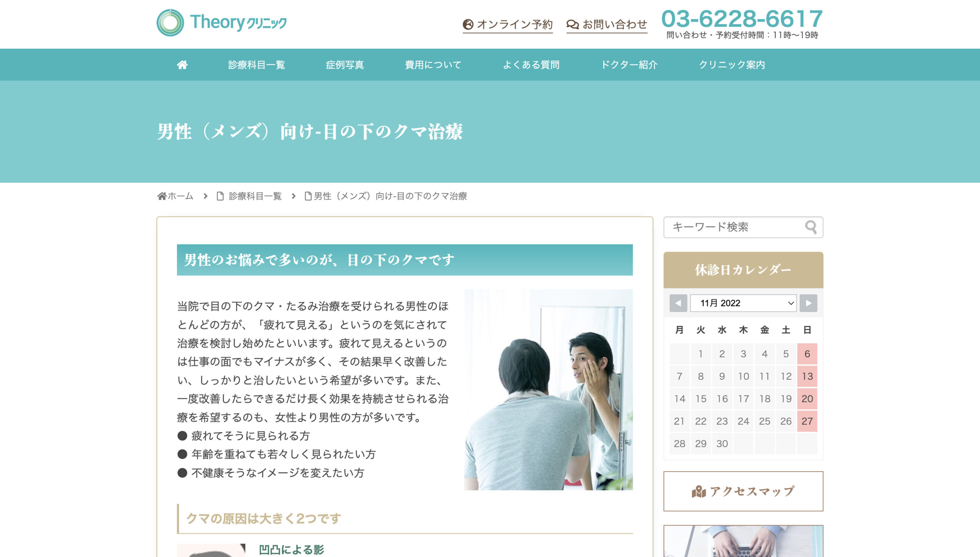This screenshot has height=557, width=980.
Task: Go to previous month in calendar
Action: 678,303
